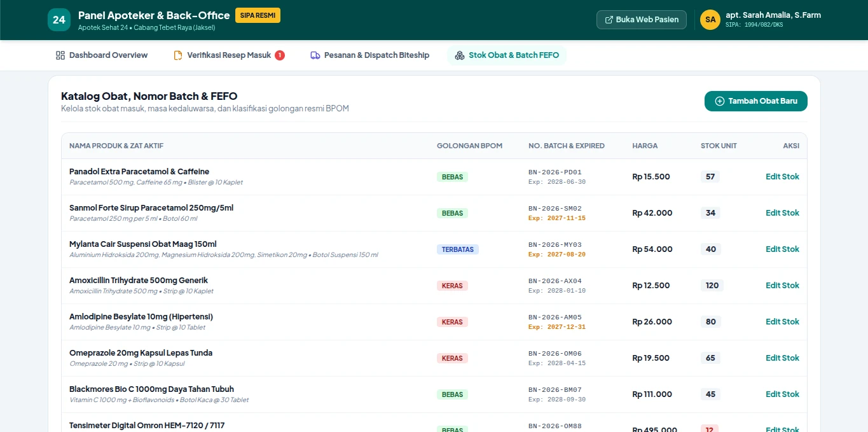The width and height of the screenshot is (868, 432).
Task: Click the red notification badge on Verifikasi
Action: (280, 55)
